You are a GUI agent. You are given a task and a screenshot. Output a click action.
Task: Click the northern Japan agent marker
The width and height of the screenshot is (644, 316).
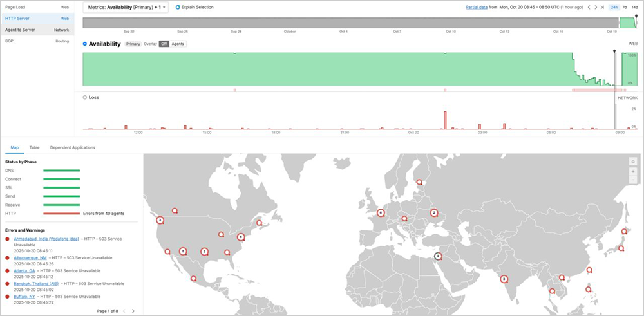click(x=624, y=232)
